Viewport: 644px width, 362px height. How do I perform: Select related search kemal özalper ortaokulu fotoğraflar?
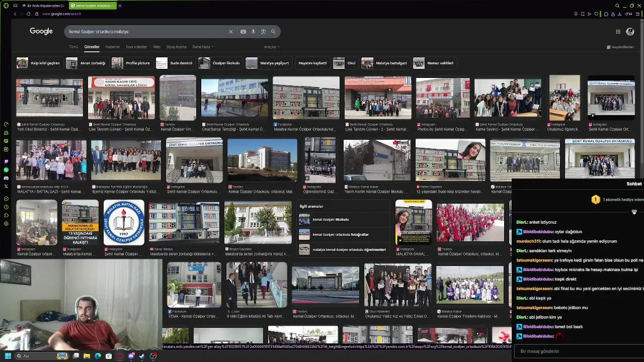(342, 235)
